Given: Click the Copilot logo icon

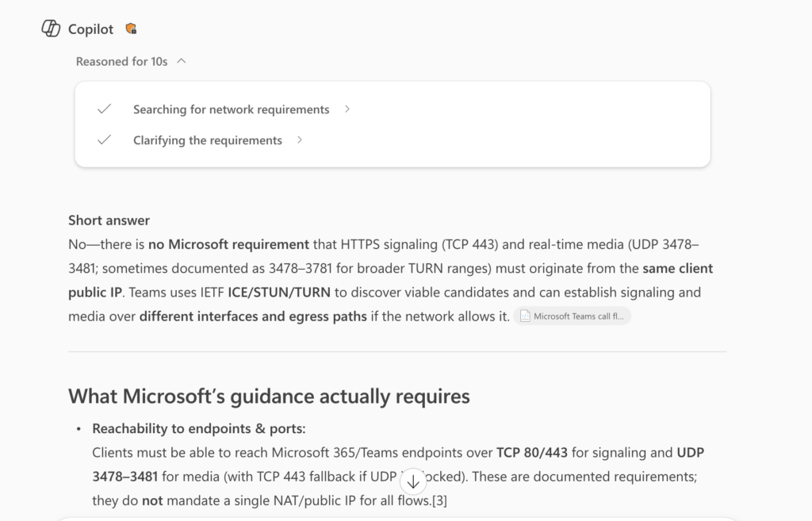Looking at the screenshot, I should 51,29.
